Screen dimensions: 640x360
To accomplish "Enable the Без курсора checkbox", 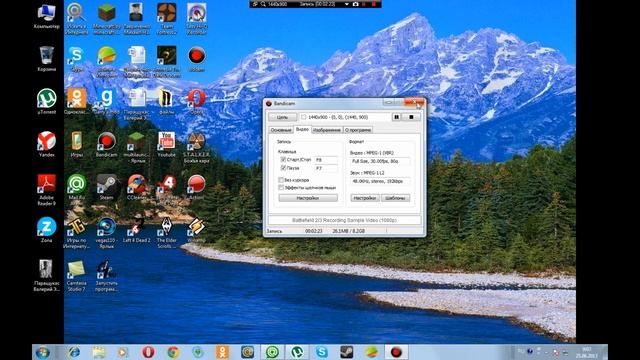I will click(281, 180).
